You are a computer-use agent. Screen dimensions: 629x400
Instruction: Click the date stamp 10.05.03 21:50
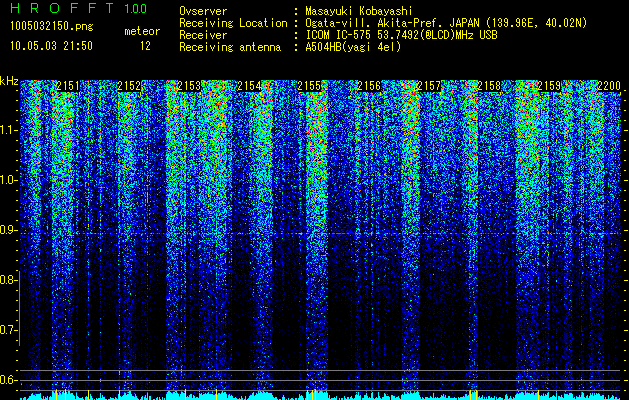point(51,46)
